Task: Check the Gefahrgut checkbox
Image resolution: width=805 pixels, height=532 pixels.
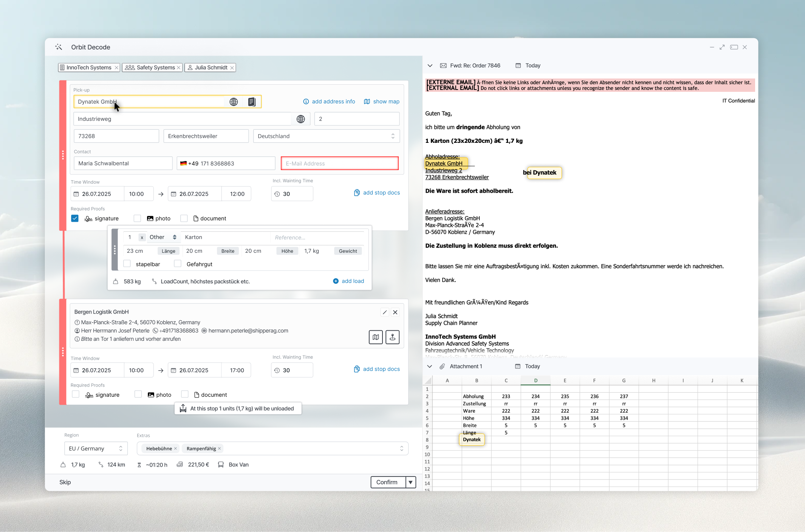Action: coord(178,264)
